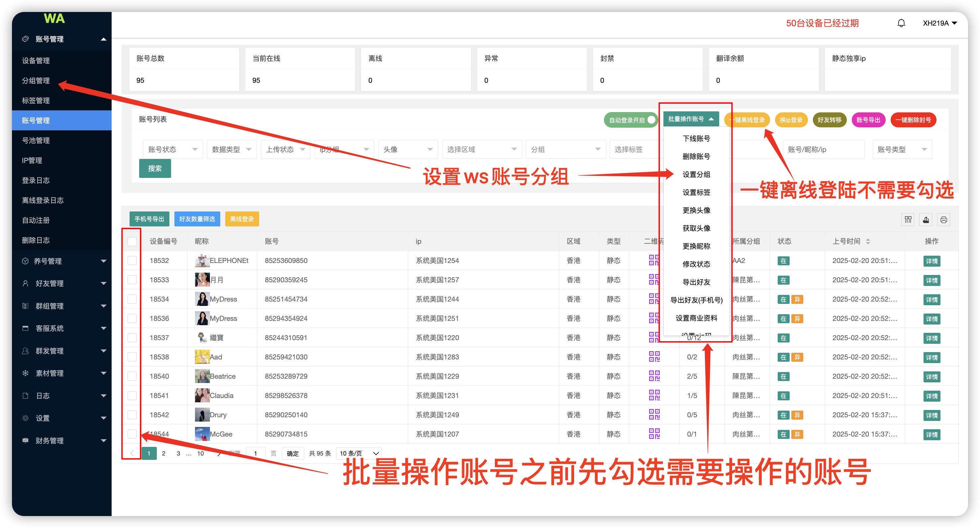The image size is (980, 528).
Task: Click the 手机号导出 button
Action: [x=149, y=219]
